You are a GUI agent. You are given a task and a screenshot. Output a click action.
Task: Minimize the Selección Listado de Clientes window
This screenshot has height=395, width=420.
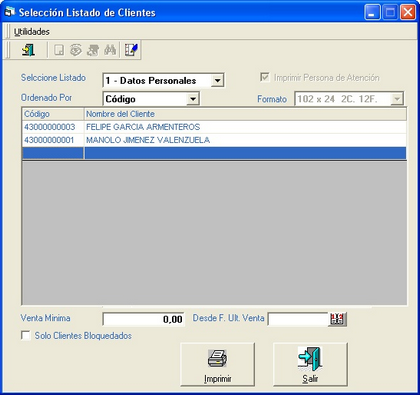pos(372,13)
